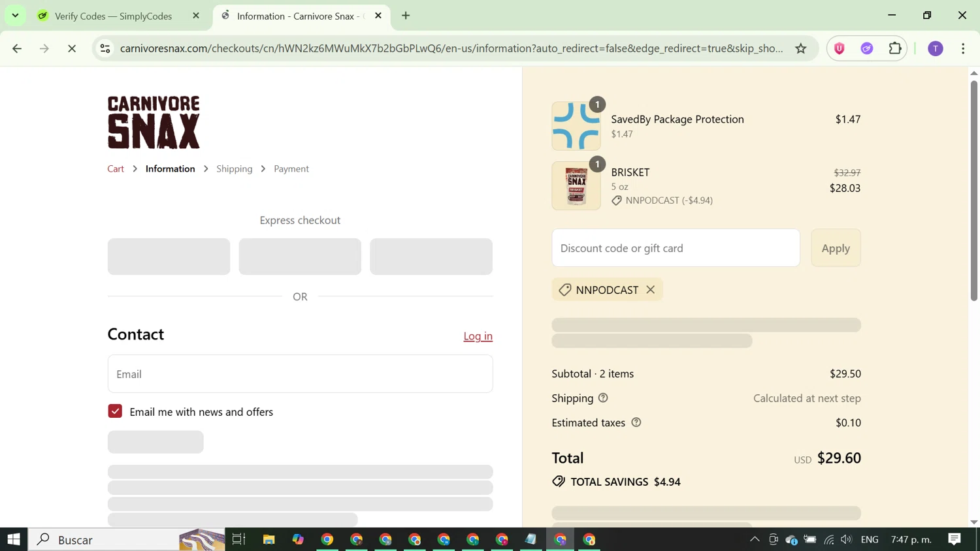Switch to the Verify Codes SimplyCodes tab
Screen dimensions: 980x551
pos(113,16)
